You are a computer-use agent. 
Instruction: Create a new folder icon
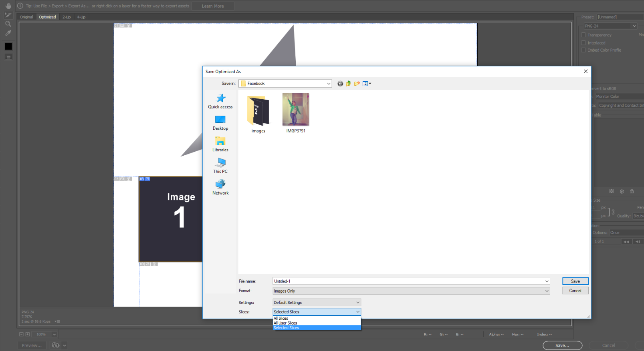tap(357, 84)
